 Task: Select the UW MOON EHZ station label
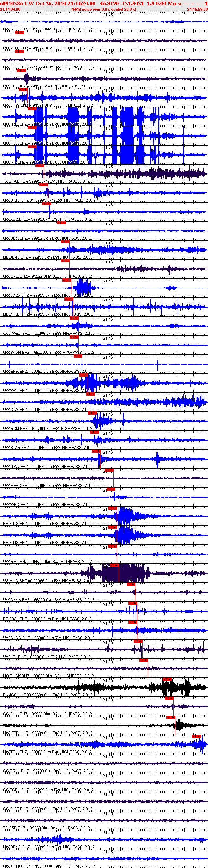(49, 866)
